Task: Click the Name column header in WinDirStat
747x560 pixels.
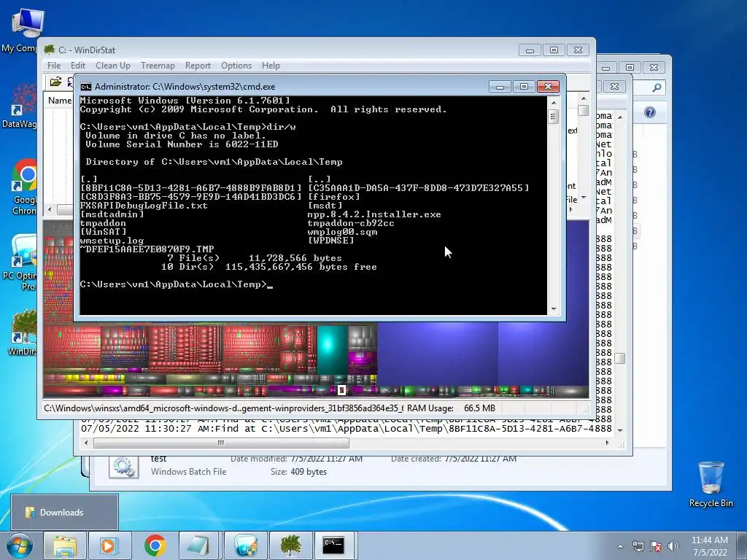Action: (59, 101)
